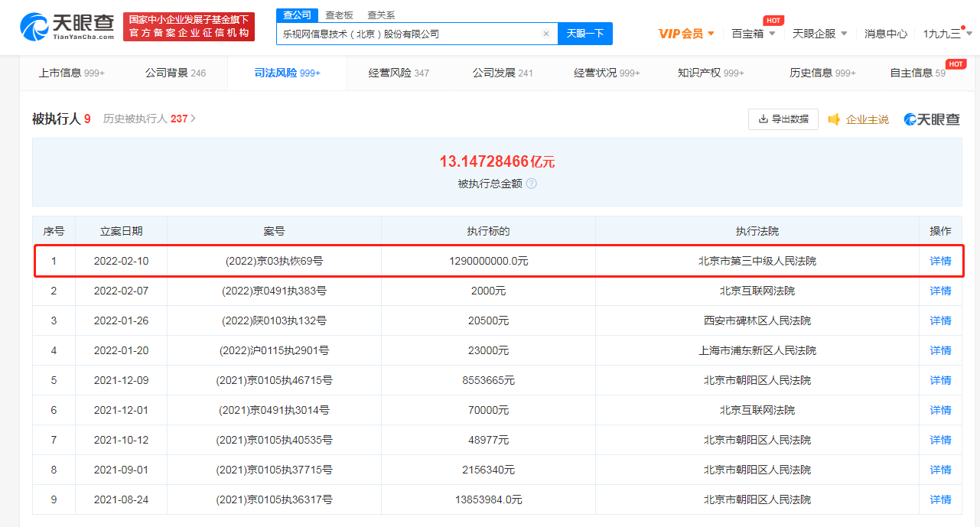The height and width of the screenshot is (527, 980).
Task: Switch to 司法风险 tab
Action: [287, 73]
